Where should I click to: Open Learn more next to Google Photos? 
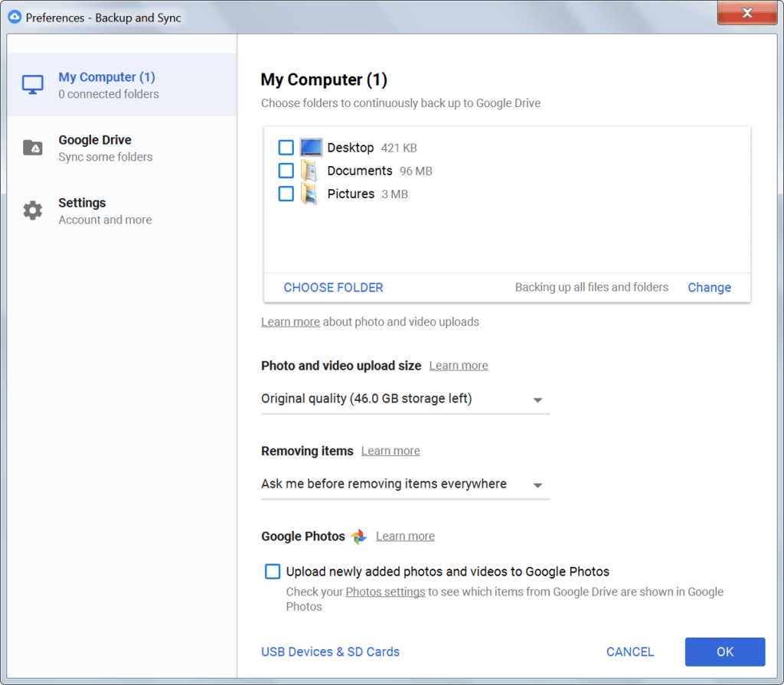pyautogui.click(x=405, y=536)
